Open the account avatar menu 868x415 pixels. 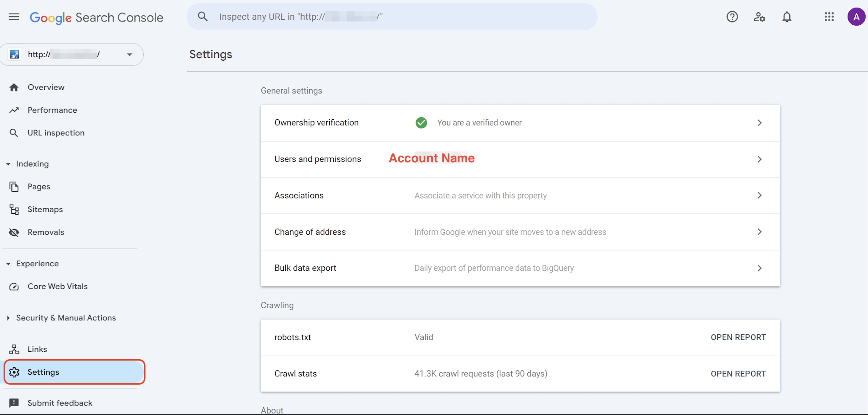tap(856, 17)
